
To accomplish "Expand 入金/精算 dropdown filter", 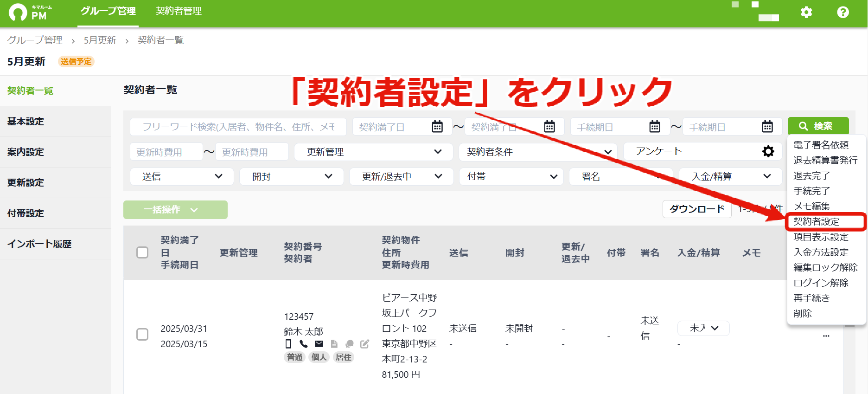I will coord(731,176).
